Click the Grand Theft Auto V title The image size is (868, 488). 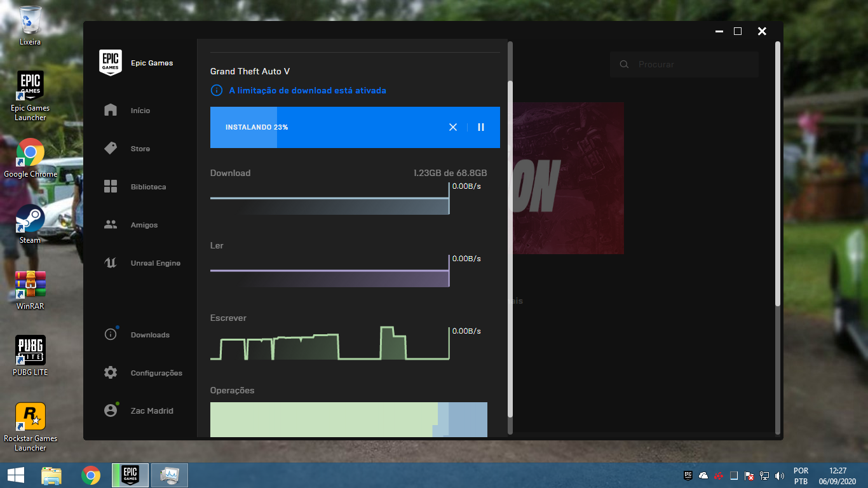coord(250,72)
